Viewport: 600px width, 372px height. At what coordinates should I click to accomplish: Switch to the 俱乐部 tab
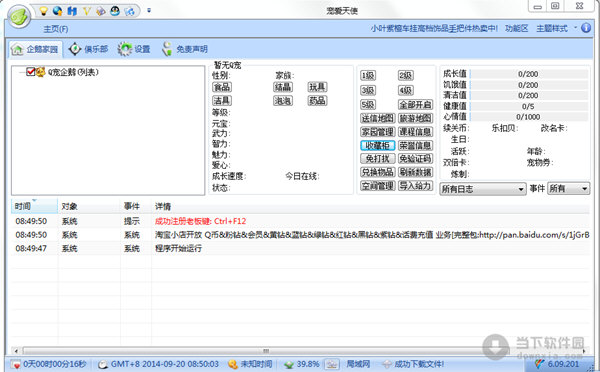(88, 49)
